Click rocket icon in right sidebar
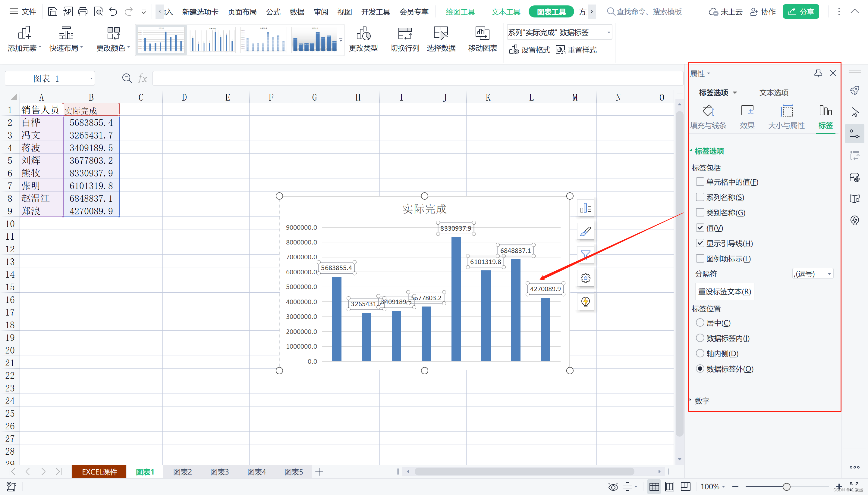 855,90
